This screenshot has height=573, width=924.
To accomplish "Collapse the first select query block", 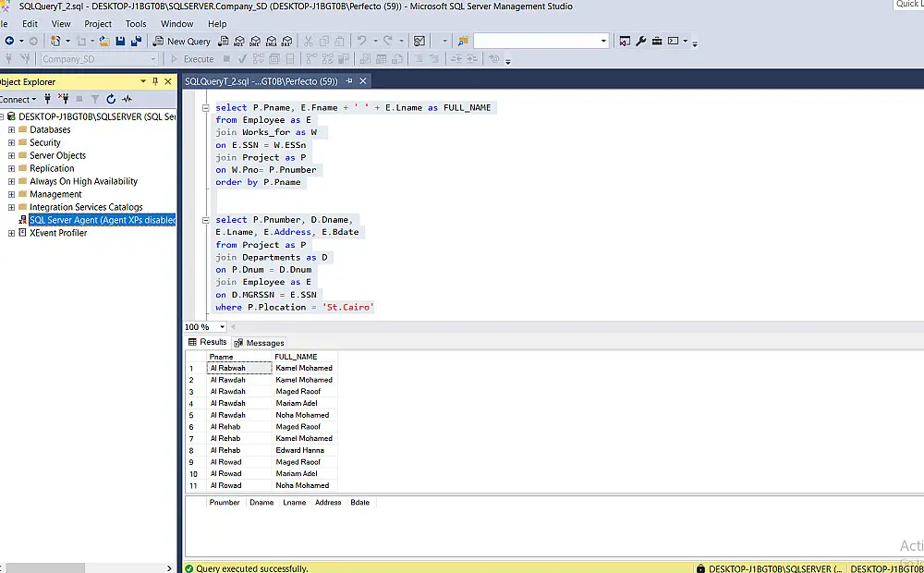I will (206, 108).
